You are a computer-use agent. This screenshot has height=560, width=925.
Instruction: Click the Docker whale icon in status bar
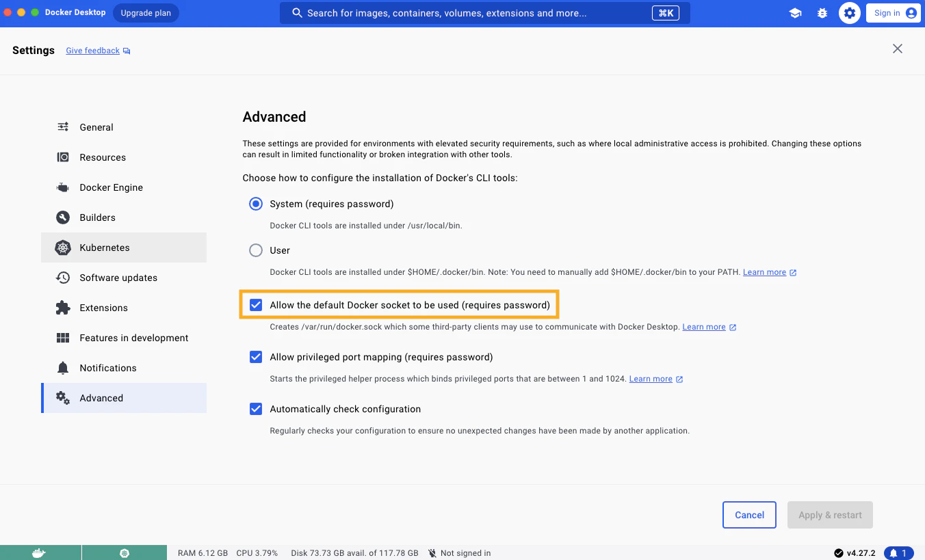tap(40, 553)
